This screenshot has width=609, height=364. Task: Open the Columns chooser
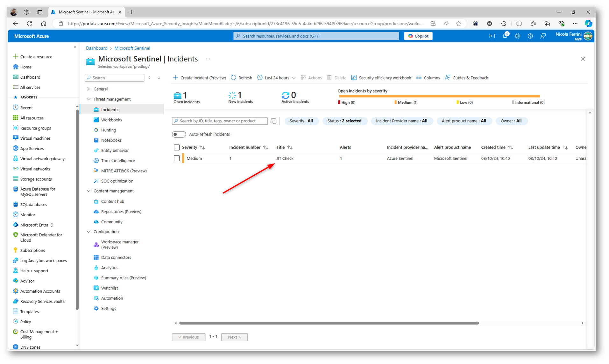(x=428, y=78)
